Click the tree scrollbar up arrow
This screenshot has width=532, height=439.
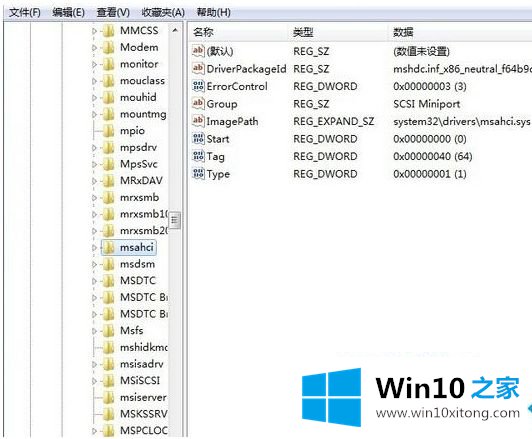pyautogui.click(x=175, y=31)
